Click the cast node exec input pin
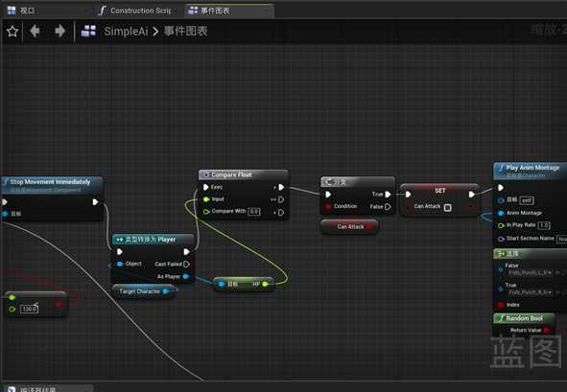567x392 pixels. pyautogui.click(x=120, y=252)
